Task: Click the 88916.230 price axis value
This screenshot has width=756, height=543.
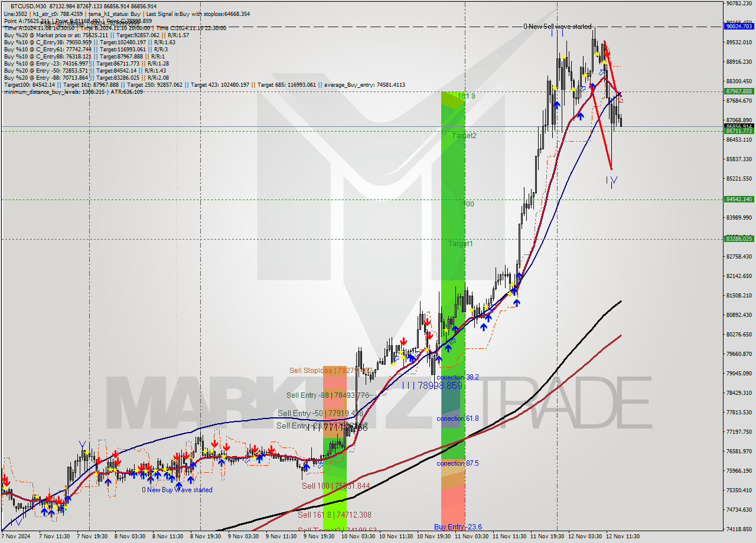Action: tap(739, 62)
